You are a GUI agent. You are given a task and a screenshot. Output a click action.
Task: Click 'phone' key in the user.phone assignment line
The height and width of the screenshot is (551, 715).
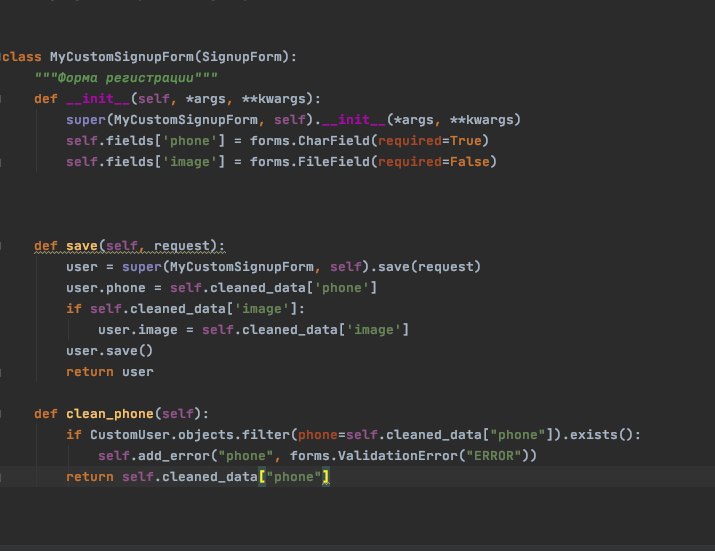coord(342,288)
